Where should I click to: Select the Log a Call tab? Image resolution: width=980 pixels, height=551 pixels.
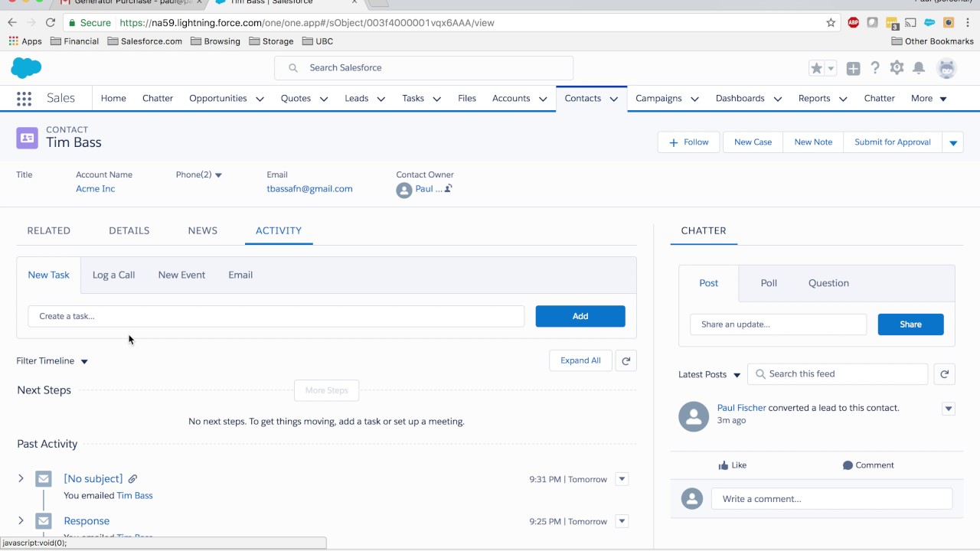(x=113, y=275)
